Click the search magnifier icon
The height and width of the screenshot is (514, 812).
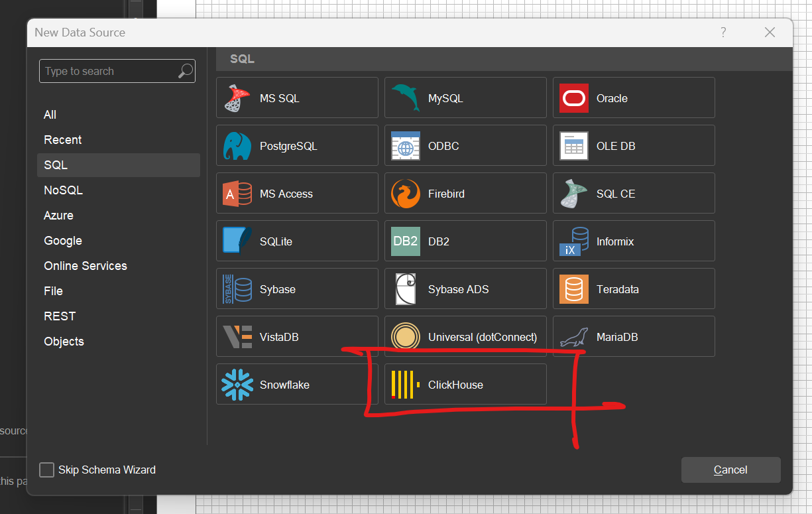coord(185,71)
